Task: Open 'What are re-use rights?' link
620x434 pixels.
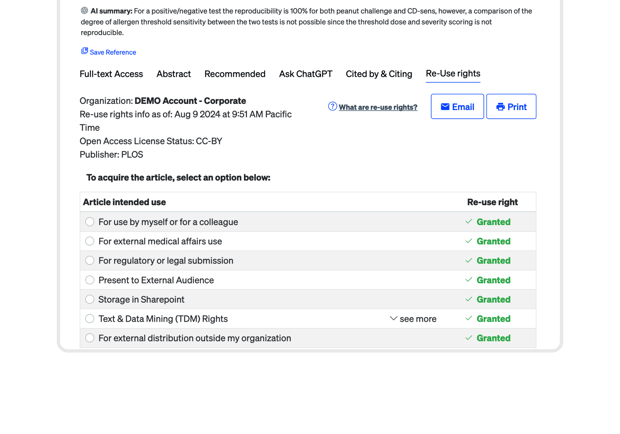Action: coord(377,107)
